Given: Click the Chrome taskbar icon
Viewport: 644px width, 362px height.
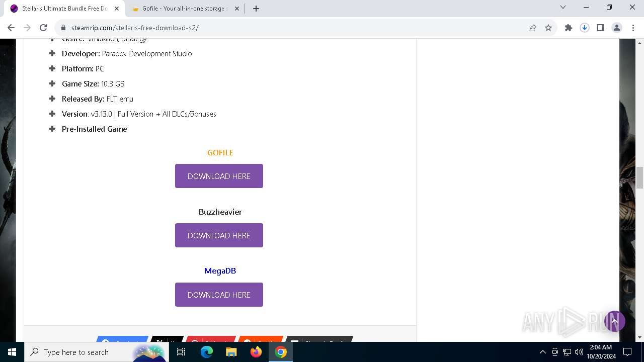Looking at the screenshot, I should pos(281,352).
